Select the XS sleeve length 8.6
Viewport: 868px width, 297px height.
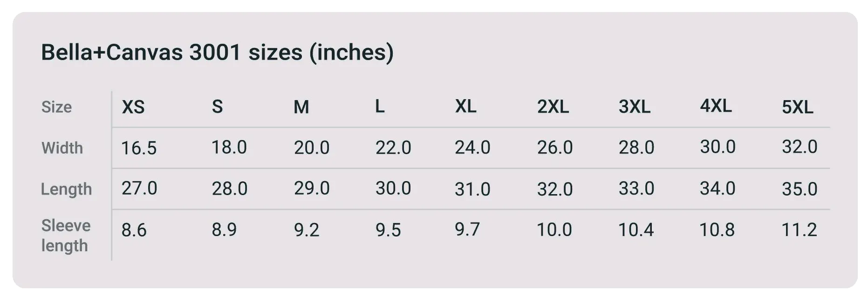(134, 230)
